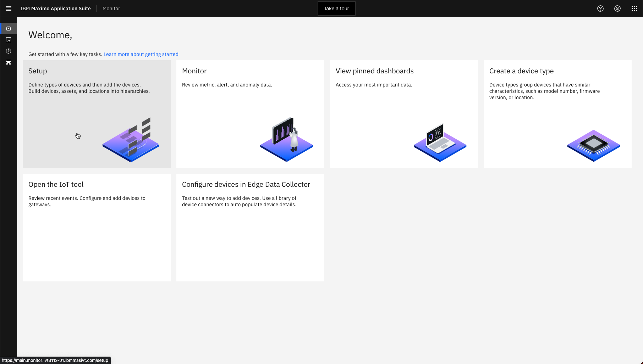The image size is (643, 364).
Task: Open the Help question mark icon
Action: coord(600,9)
